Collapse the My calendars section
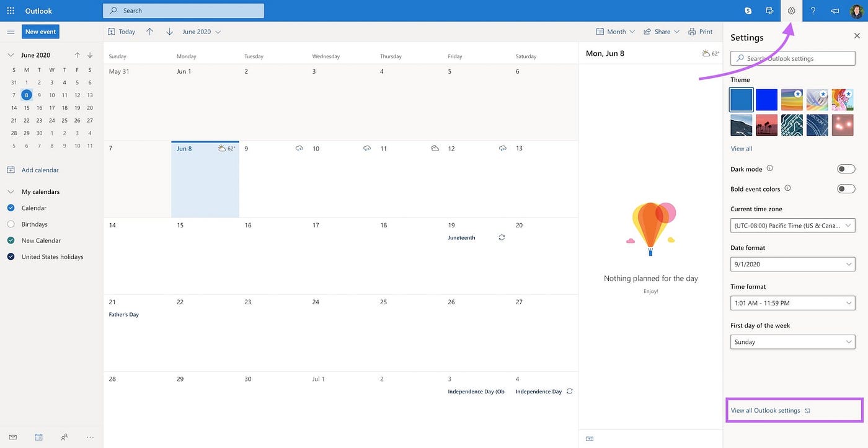 tap(11, 191)
